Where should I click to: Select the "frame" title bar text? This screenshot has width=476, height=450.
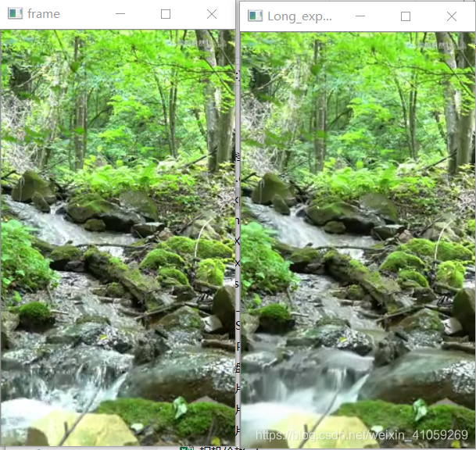[x=44, y=14]
